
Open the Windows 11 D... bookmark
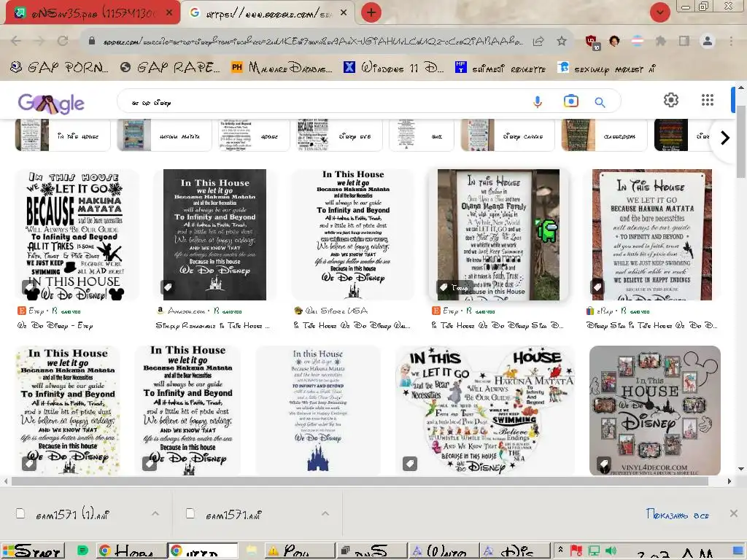click(393, 68)
